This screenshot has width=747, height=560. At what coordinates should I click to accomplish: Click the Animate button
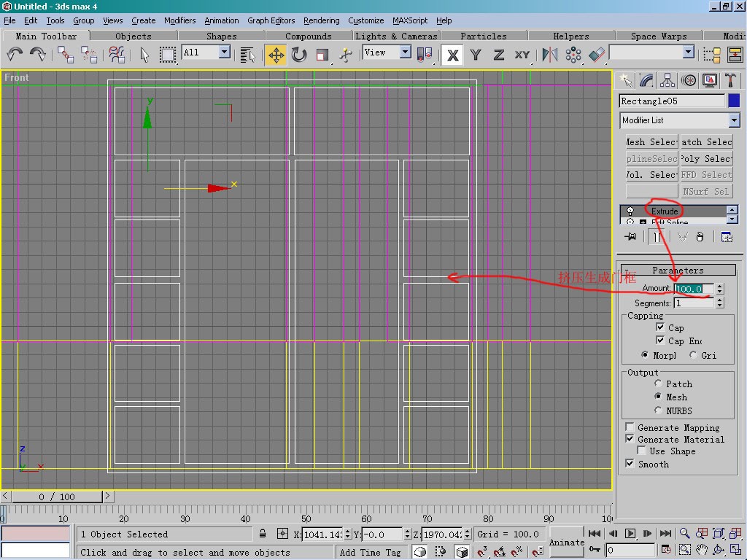coord(566,542)
